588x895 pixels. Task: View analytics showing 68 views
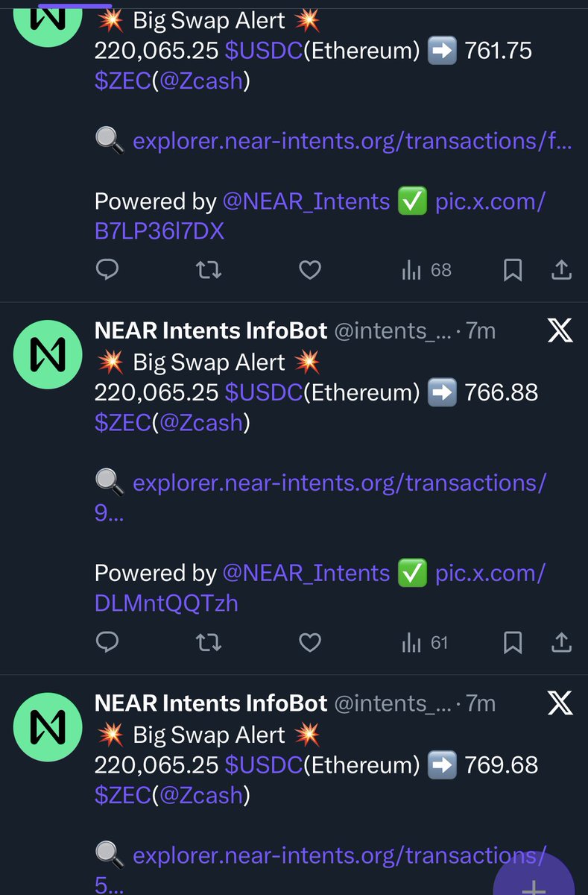pos(426,270)
